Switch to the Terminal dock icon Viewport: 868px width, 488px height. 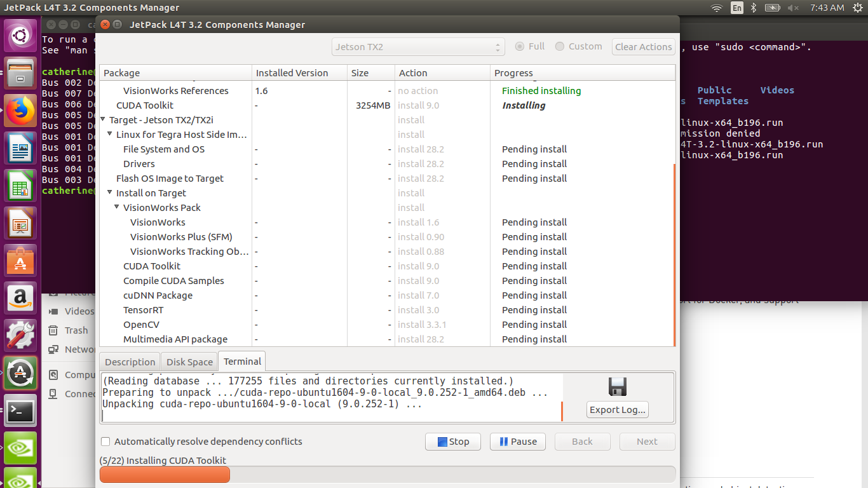click(21, 410)
